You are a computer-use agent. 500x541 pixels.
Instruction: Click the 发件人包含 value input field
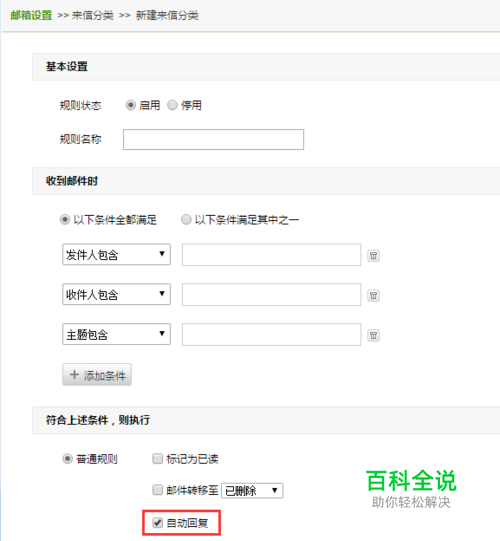pos(272,255)
